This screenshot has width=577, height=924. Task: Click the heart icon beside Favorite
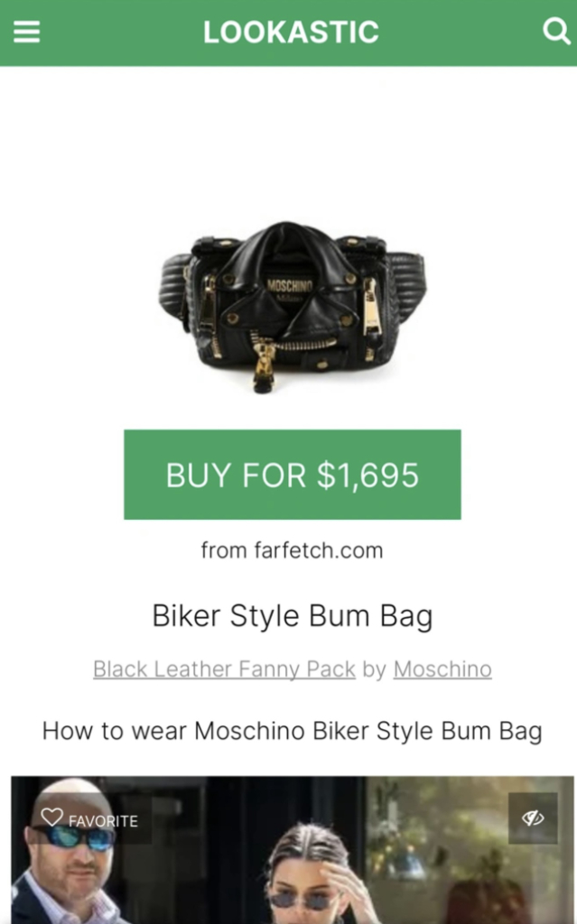[51, 817]
